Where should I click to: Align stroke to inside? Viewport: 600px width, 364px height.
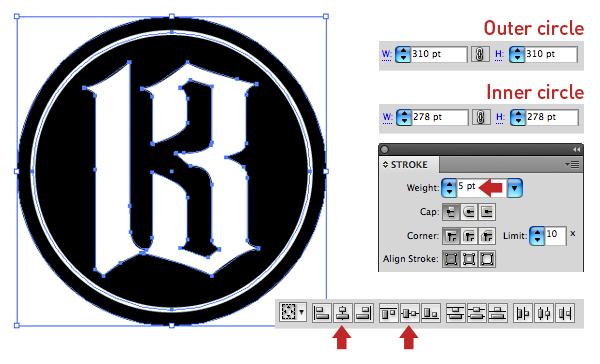point(469,259)
